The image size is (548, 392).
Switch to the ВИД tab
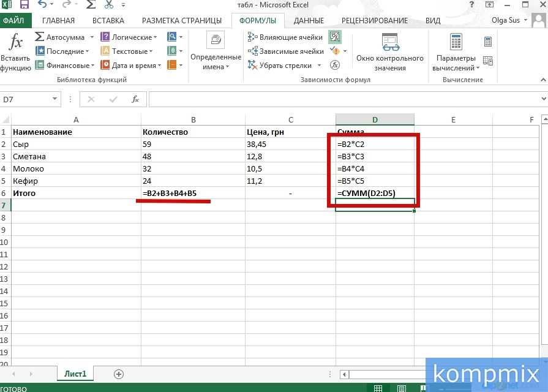click(433, 21)
